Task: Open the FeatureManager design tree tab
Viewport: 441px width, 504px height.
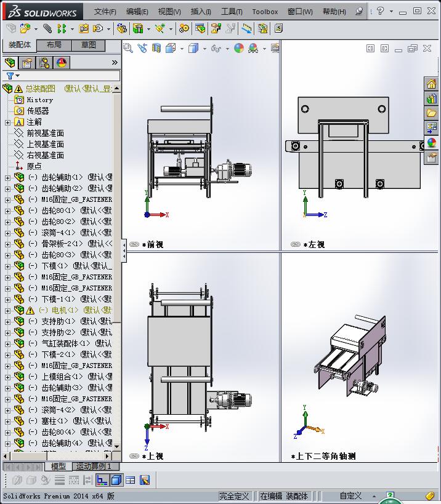Action: point(10,62)
